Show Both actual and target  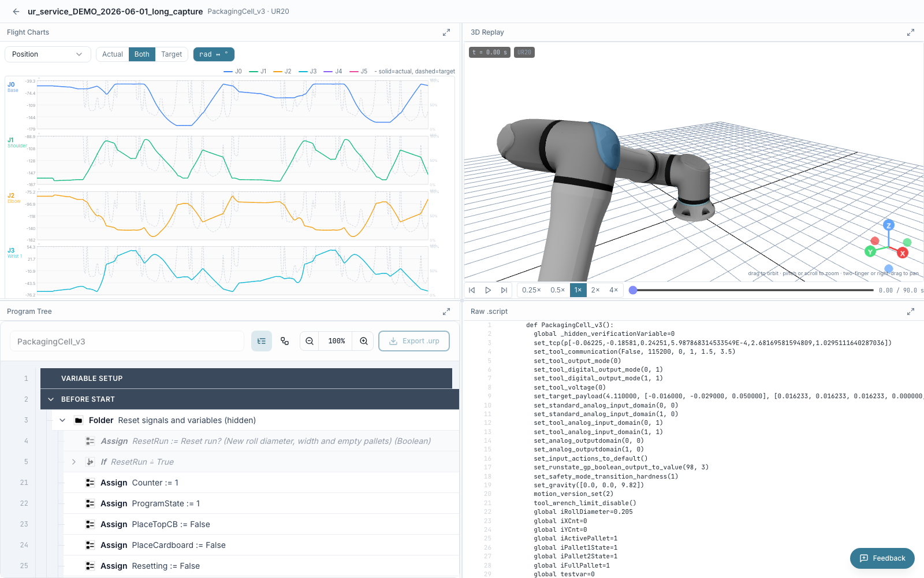tap(142, 54)
